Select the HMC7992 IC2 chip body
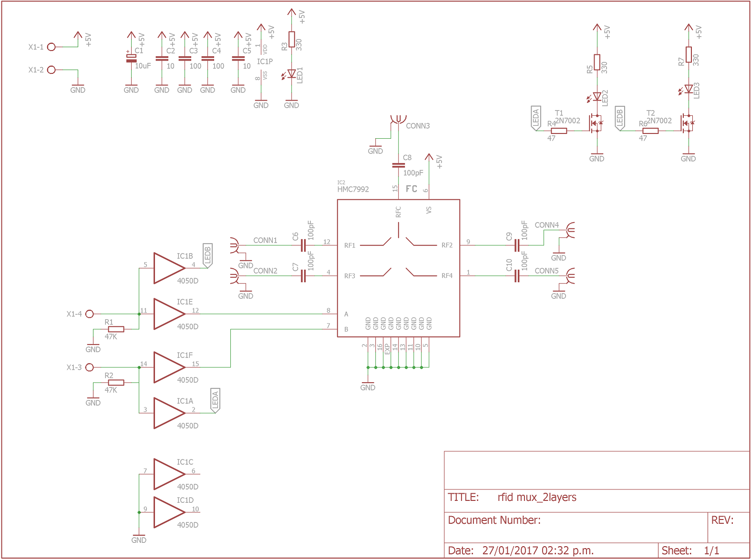 399,268
